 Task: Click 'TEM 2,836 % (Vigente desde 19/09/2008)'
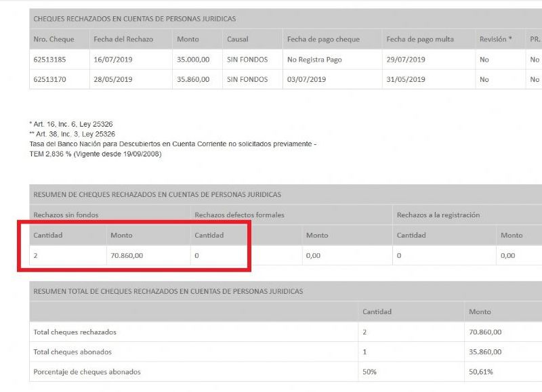pyautogui.click(x=96, y=154)
